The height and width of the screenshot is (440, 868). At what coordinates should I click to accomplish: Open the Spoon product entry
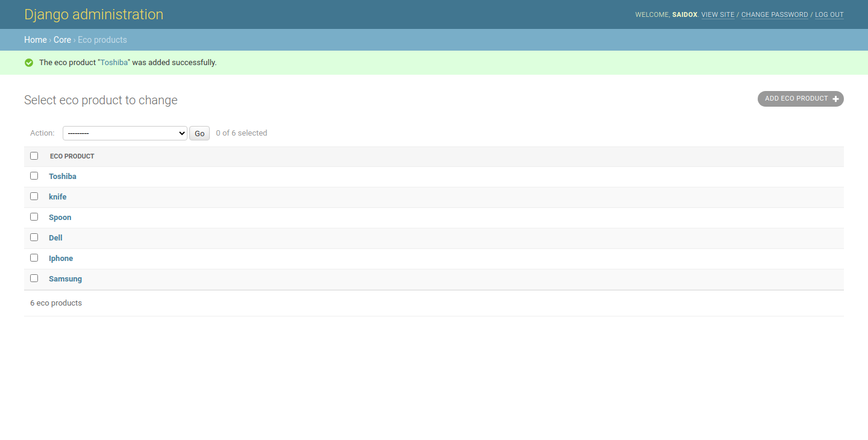pyautogui.click(x=60, y=218)
